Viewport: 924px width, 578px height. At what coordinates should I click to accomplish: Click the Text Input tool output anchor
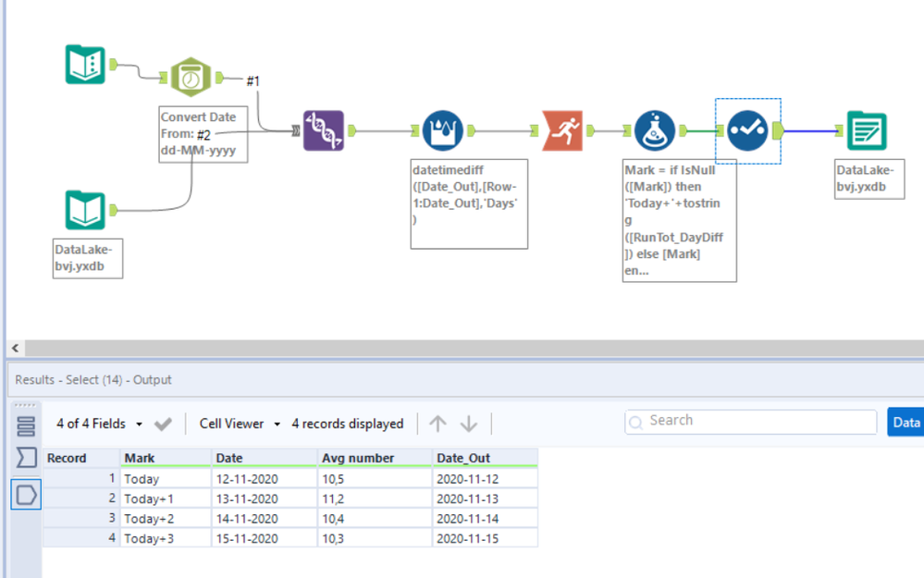click(x=114, y=64)
